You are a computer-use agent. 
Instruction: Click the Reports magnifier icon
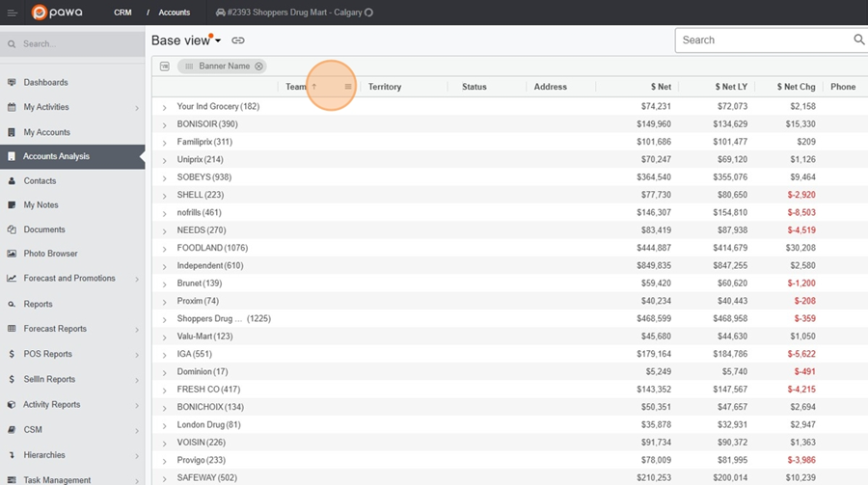[x=12, y=304]
